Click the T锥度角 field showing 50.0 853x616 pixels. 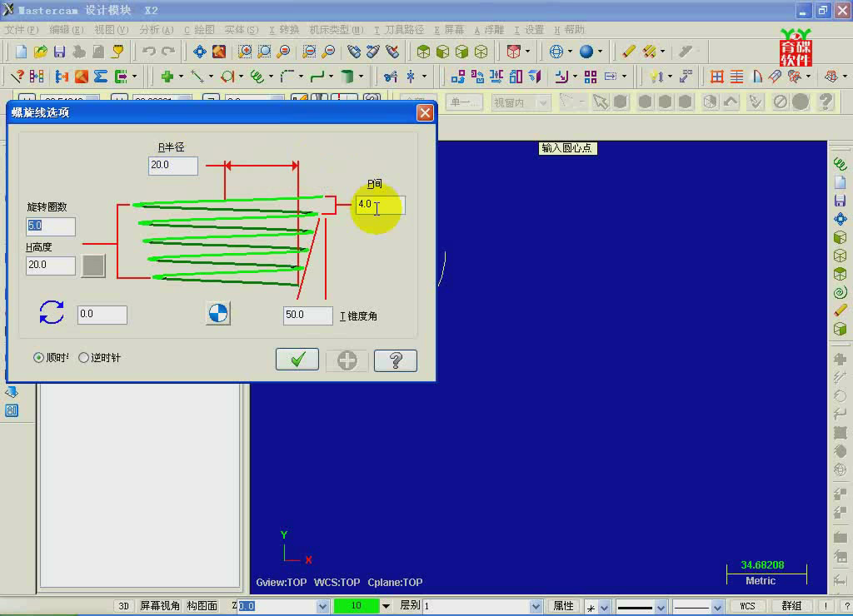coord(308,315)
